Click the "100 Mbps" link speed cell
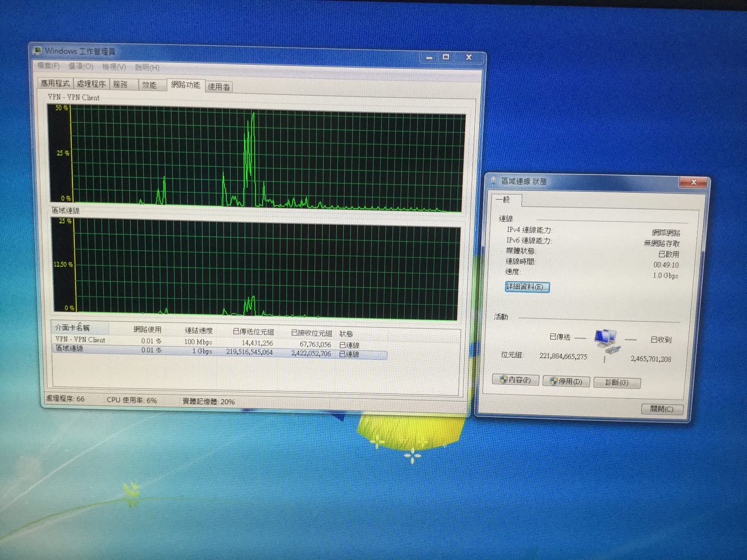The image size is (747, 560). 198,342
